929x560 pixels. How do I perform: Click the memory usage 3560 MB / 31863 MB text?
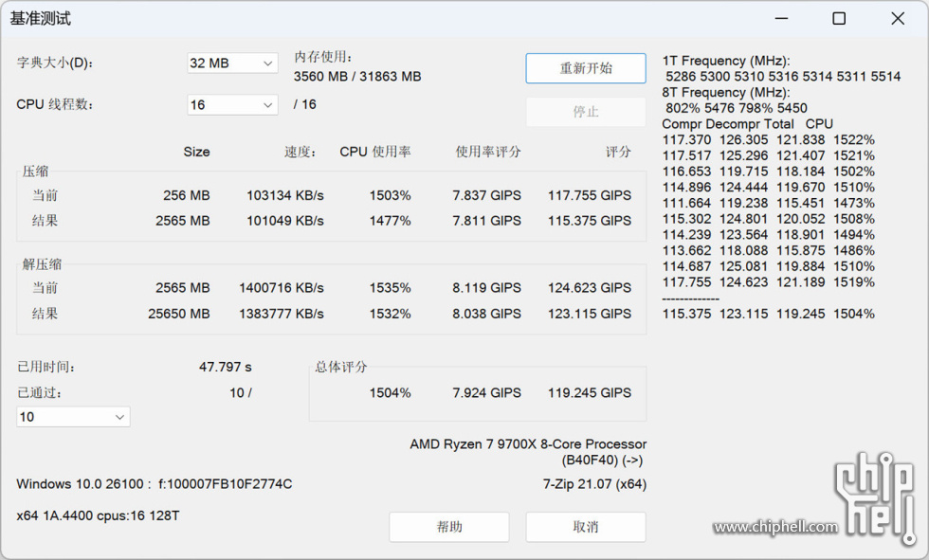357,77
